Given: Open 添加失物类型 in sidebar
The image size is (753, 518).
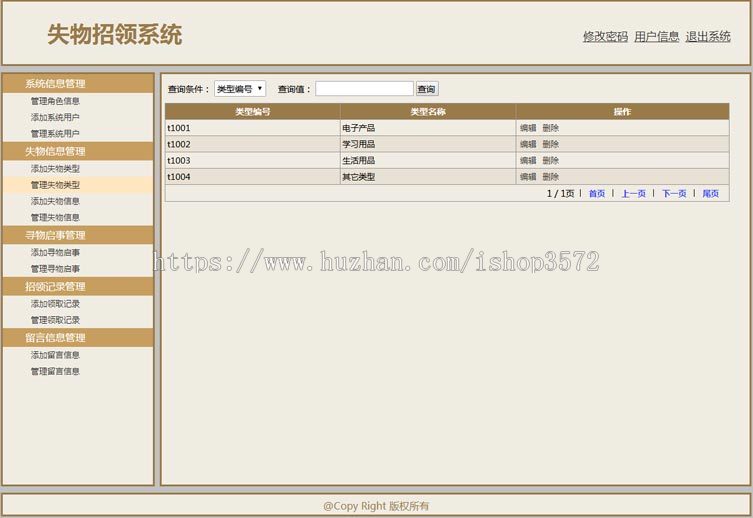Looking at the screenshot, I should click(x=55, y=169).
